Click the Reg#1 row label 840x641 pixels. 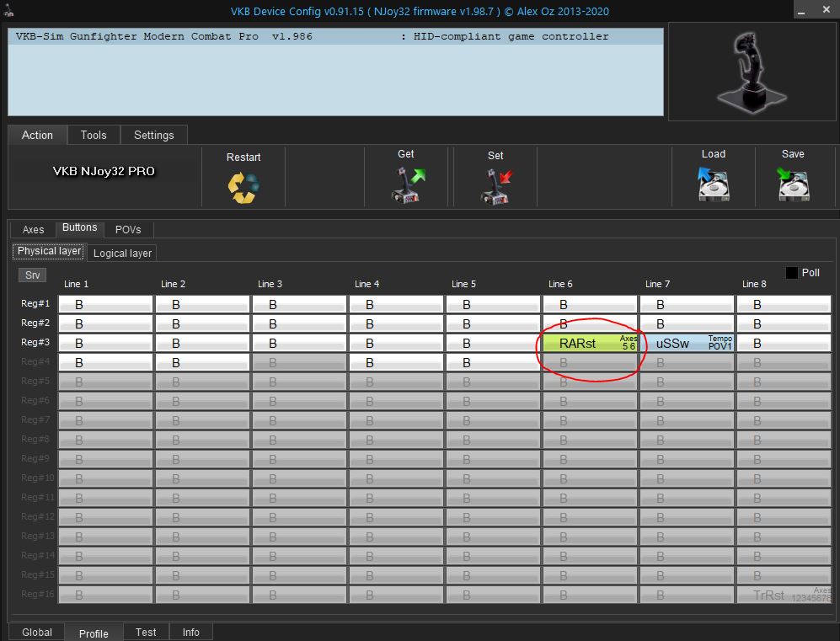(x=35, y=303)
